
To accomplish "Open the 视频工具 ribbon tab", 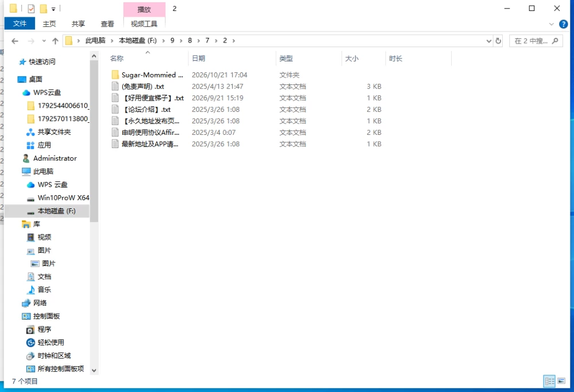I will point(144,24).
